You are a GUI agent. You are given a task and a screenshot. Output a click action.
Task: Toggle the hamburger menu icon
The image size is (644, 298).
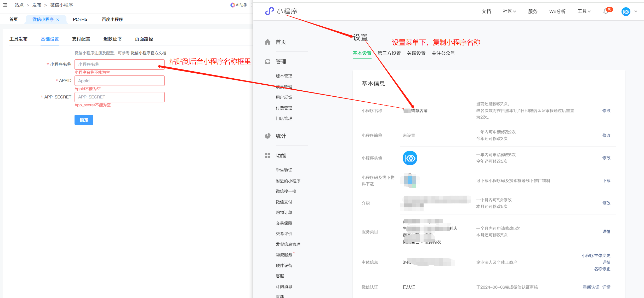(x=5, y=5)
